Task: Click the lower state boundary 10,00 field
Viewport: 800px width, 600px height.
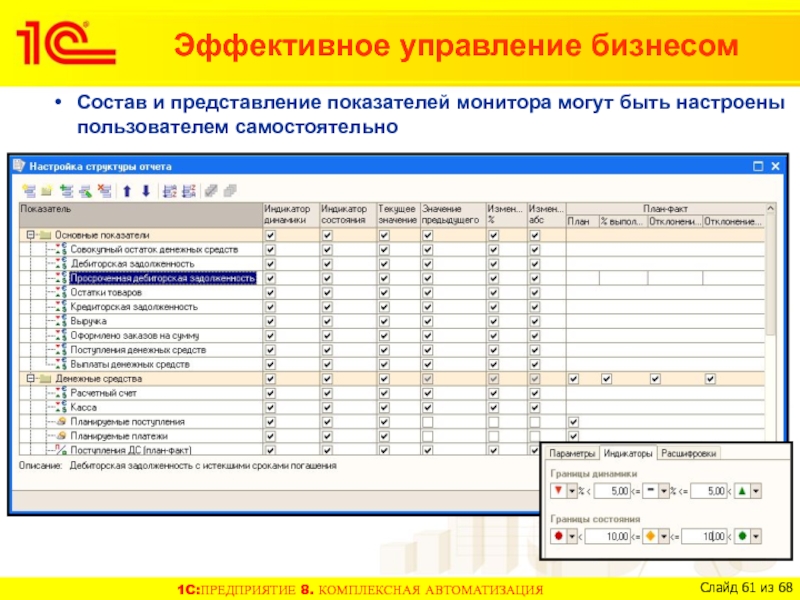Action: pyautogui.click(x=608, y=537)
